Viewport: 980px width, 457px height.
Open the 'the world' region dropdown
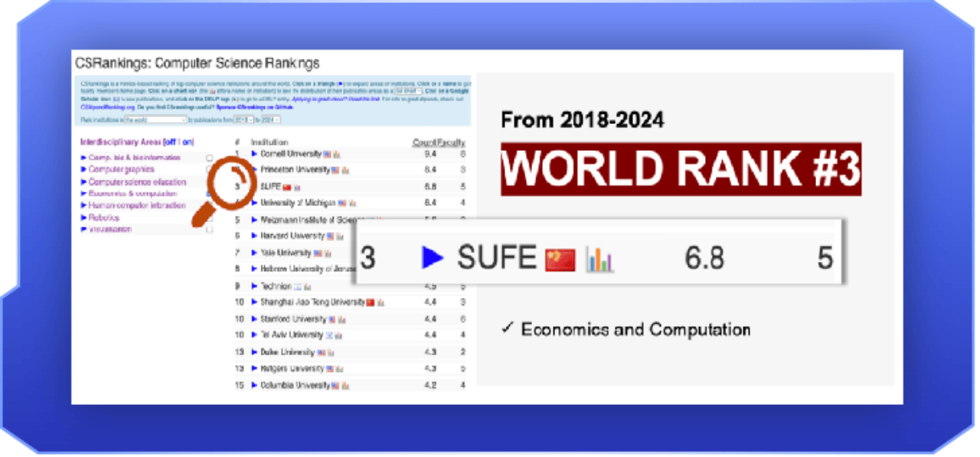[x=155, y=120]
